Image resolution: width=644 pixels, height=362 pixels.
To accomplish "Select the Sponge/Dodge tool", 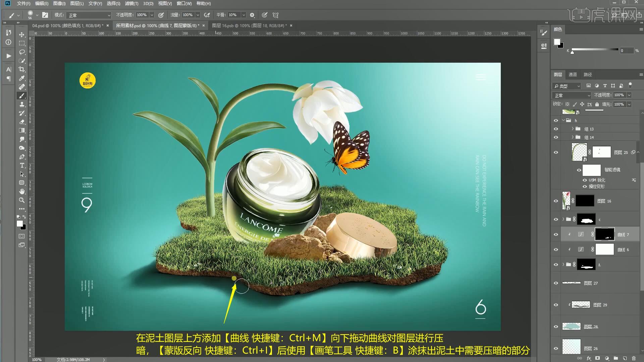I will coord(22,148).
